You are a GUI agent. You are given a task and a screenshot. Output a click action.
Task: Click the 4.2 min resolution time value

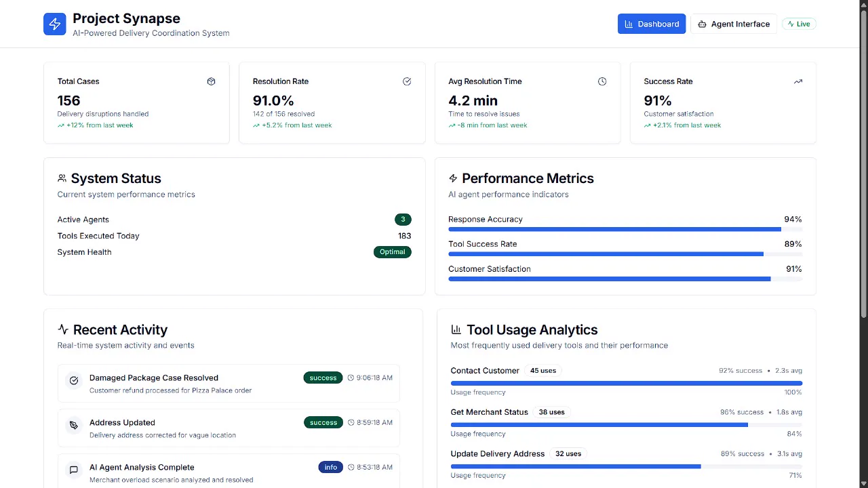(473, 100)
